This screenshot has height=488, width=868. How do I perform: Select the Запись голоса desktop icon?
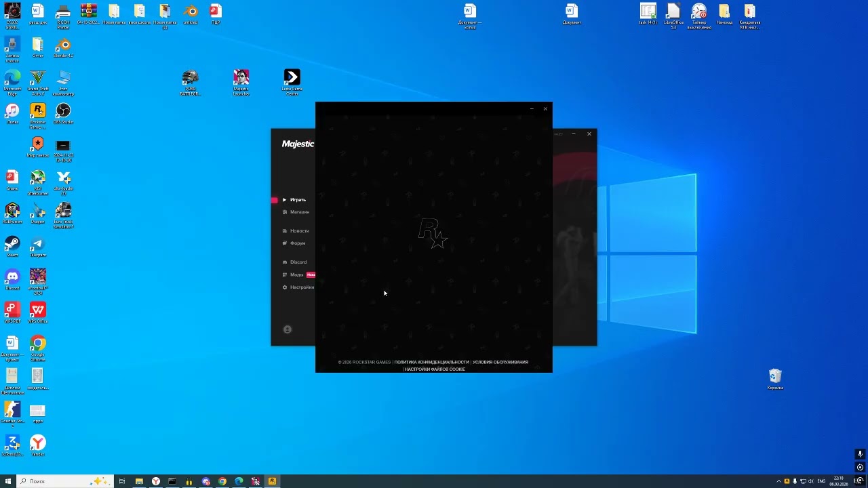click(12, 49)
